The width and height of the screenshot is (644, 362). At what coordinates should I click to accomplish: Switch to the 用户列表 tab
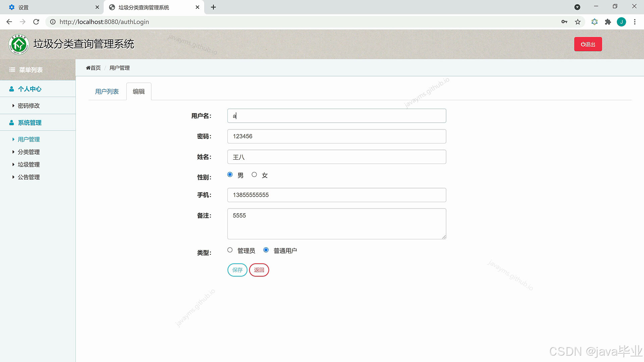[x=107, y=92]
